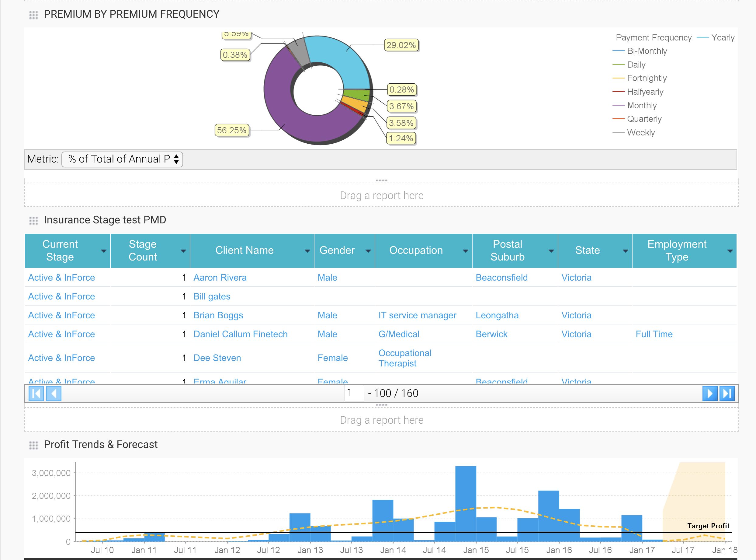The width and height of the screenshot is (756, 560).
Task: Click the drag handle icon beside Profit Trends & Forecast
Action: [x=33, y=444]
